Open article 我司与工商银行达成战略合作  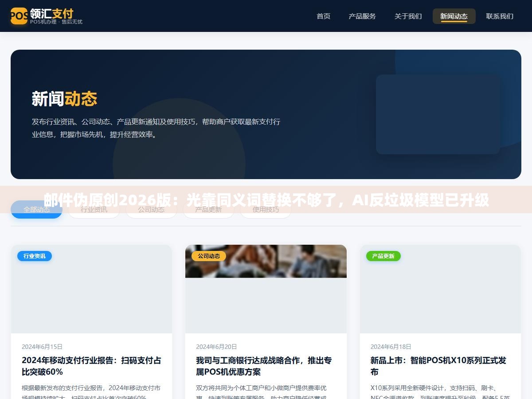point(264,366)
